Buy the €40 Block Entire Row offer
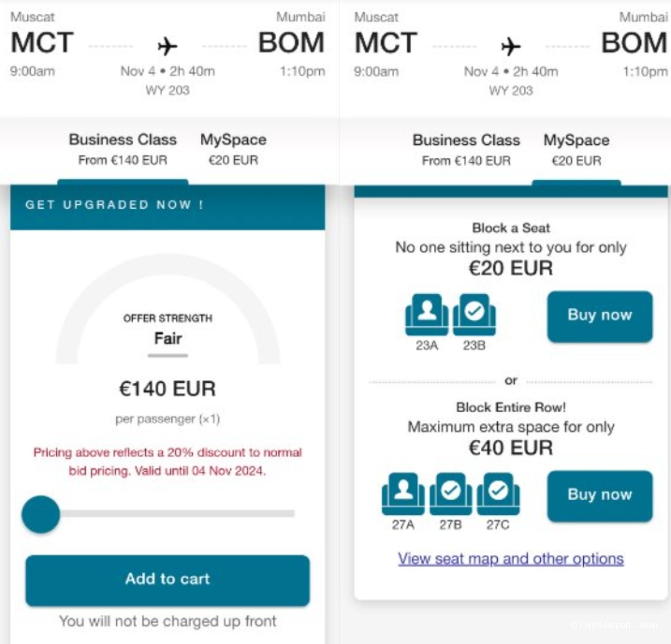This screenshot has height=644, width=671. pyautogui.click(x=599, y=496)
